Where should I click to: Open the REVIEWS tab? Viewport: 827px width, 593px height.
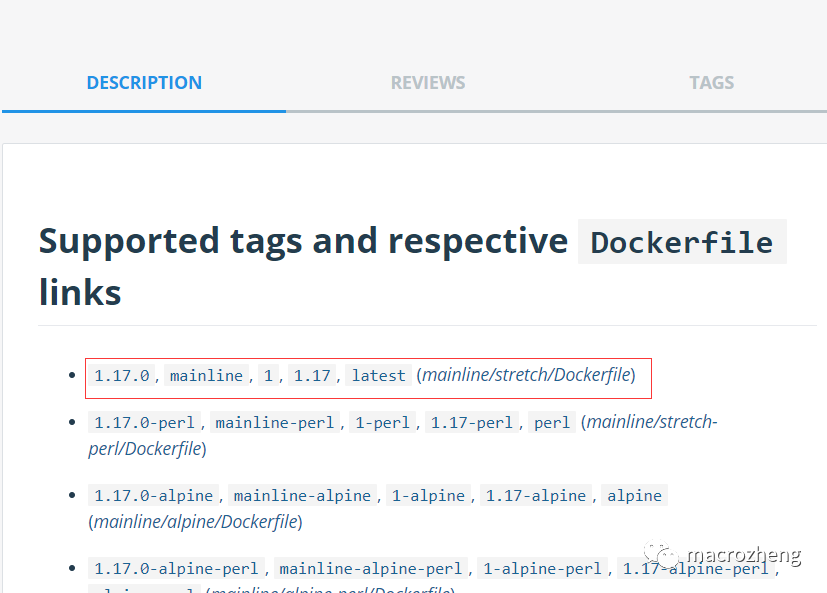pyautogui.click(x=428, y=83)
